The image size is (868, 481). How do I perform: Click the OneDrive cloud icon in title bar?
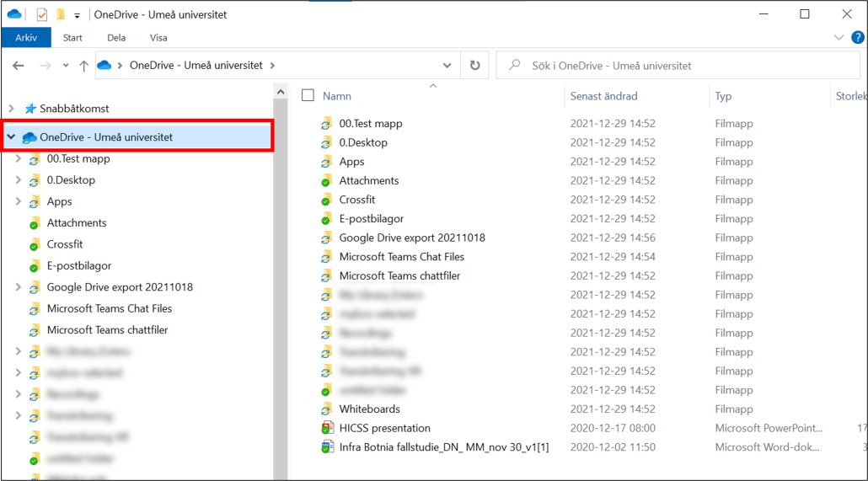pos(13,13)
